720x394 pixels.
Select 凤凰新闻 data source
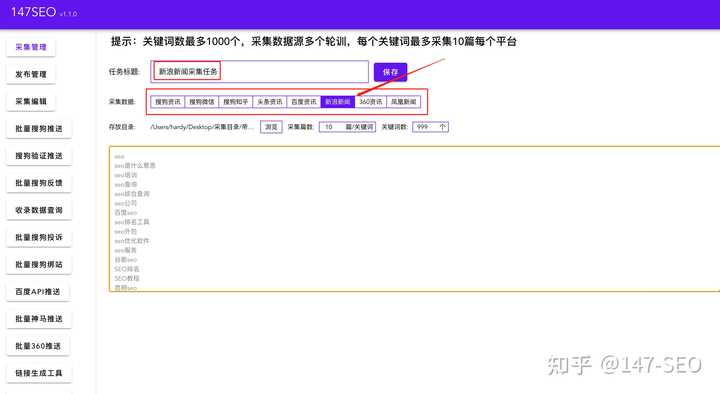click(404, 101)
